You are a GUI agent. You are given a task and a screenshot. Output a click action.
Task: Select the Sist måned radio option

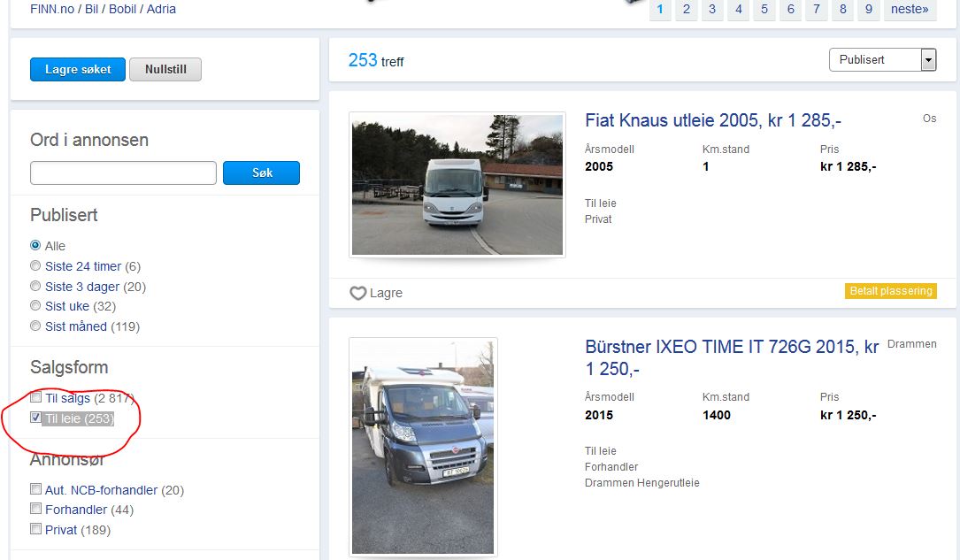click(35, 326)
